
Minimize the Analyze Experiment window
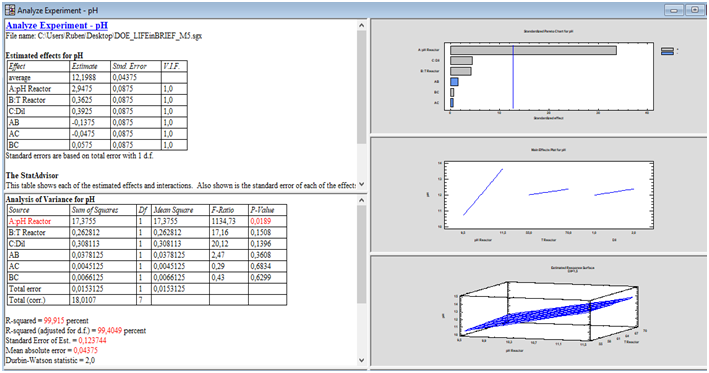click(x=674, y=10)
